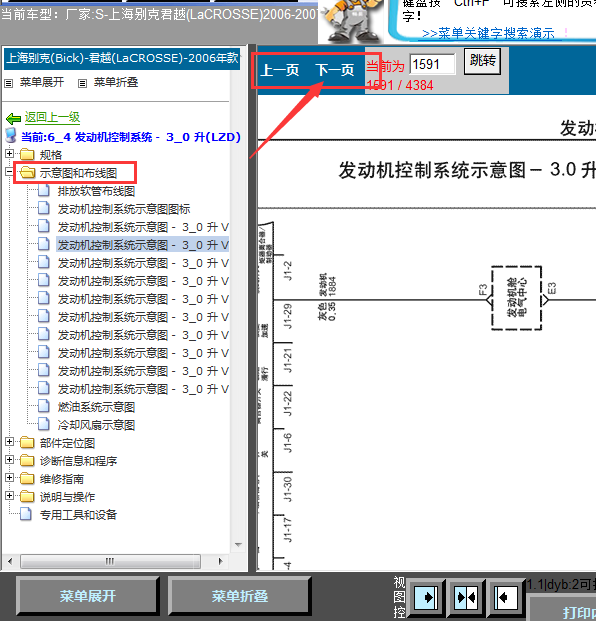Click the top 菜单展开 menu option

point(42,82)
